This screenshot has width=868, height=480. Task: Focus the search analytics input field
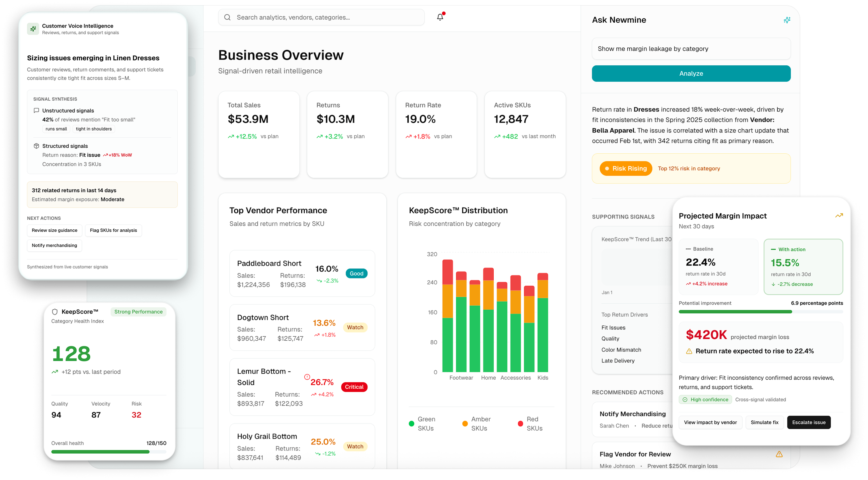point(324,17)
